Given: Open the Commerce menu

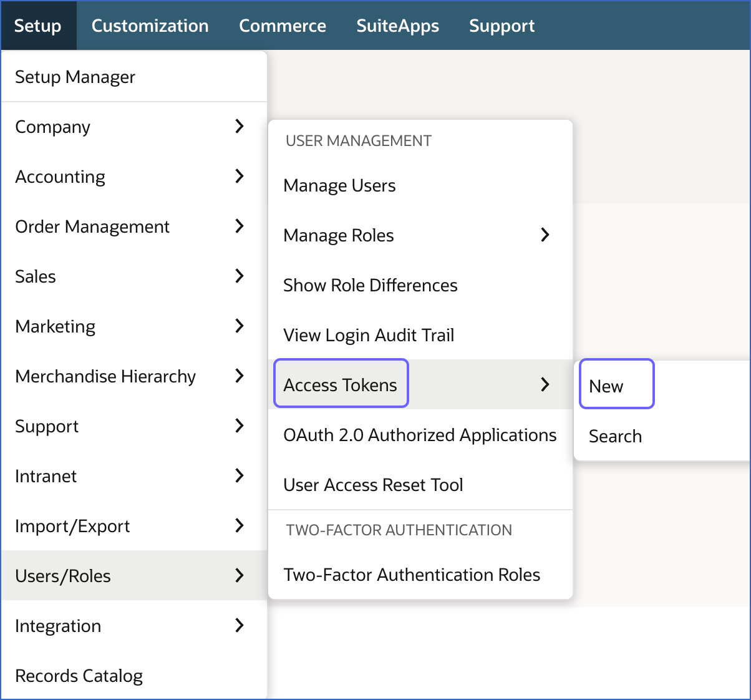Looking at the screenshot, I should 282,26.
